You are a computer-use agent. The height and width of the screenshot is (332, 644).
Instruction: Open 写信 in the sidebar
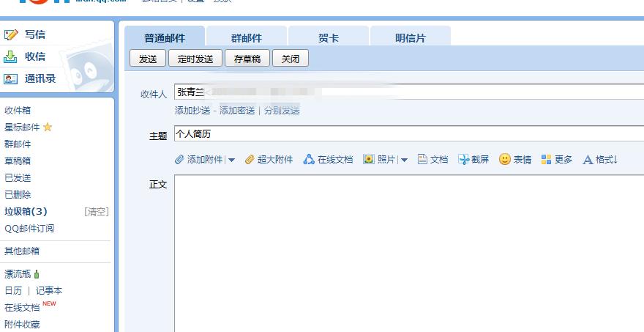pyautogui.click(x=35, y=34)
